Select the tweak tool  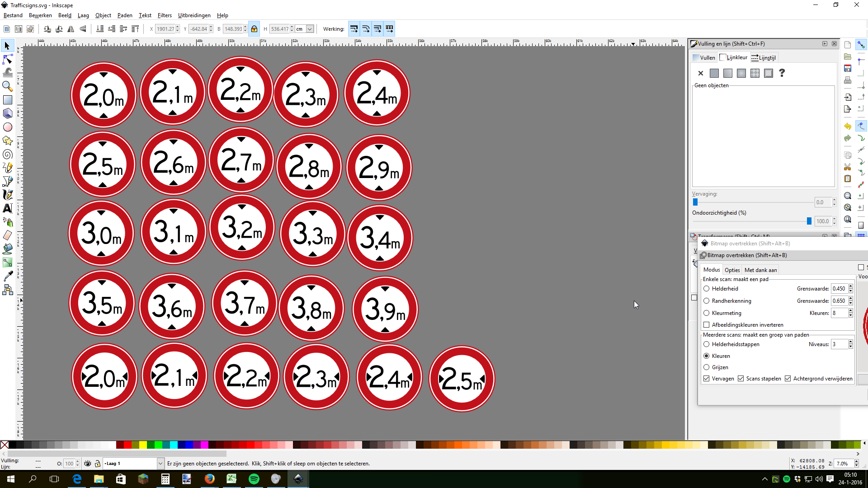(x=7, y=72)
